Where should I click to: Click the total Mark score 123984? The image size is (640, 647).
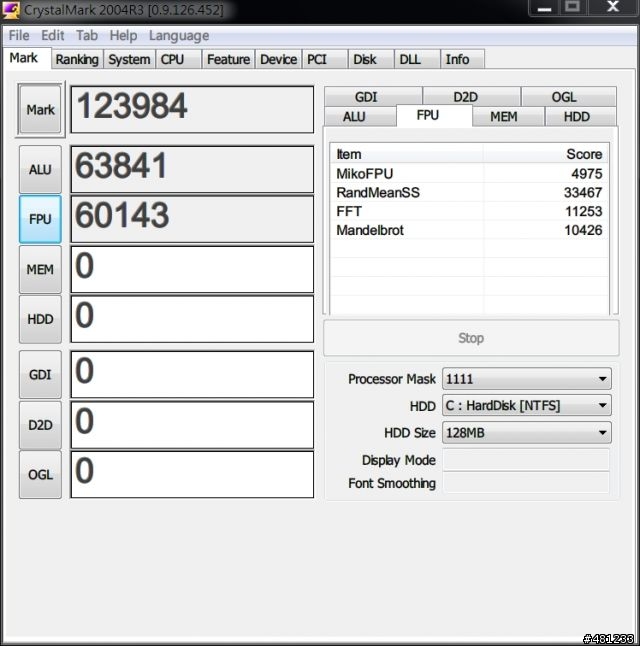tap(192, 109)
